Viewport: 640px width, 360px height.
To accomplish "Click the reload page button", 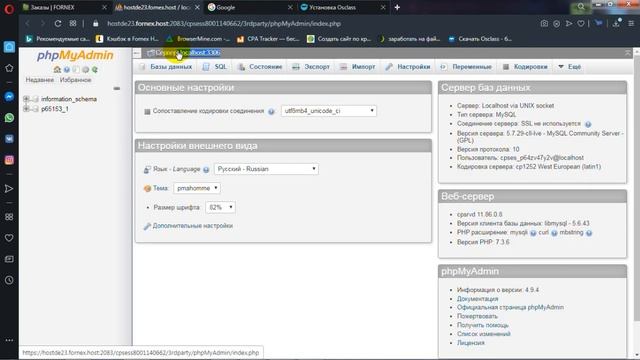I will pyautogui.click(x=58, y=24).
